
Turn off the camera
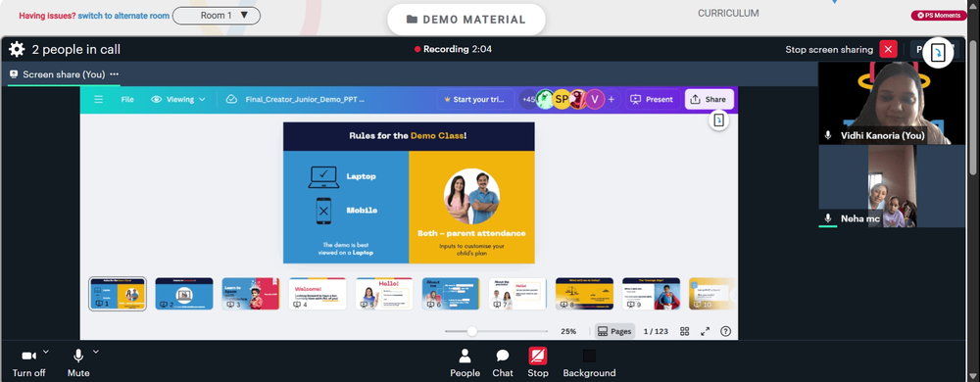(x=28, y=362)
